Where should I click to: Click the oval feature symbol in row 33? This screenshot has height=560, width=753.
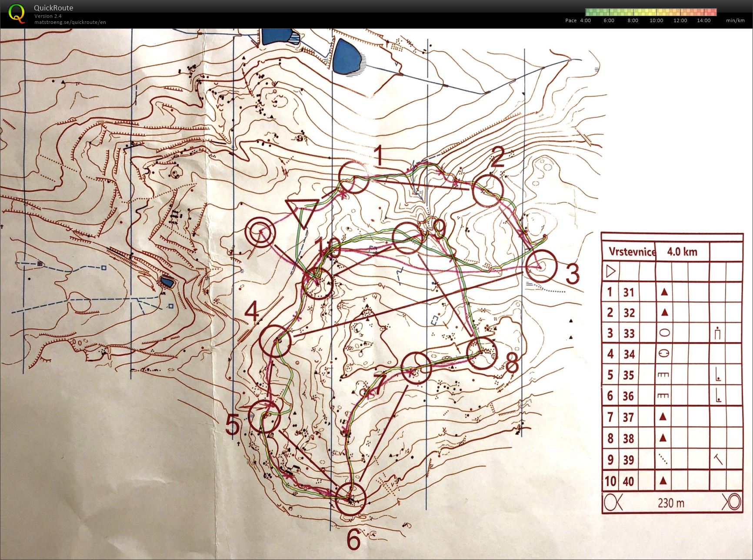tap(664, 333)
